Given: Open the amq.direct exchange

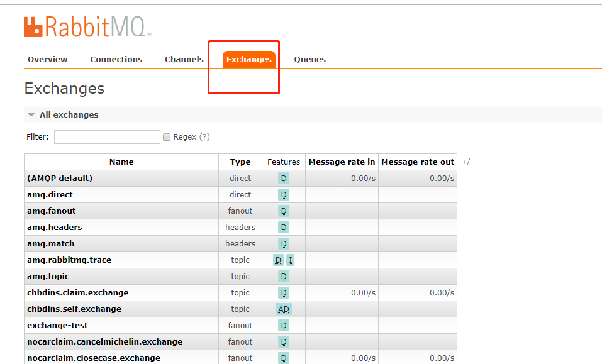Looking at the screenshot, I should pyautogui.click(x=50, y=194).
